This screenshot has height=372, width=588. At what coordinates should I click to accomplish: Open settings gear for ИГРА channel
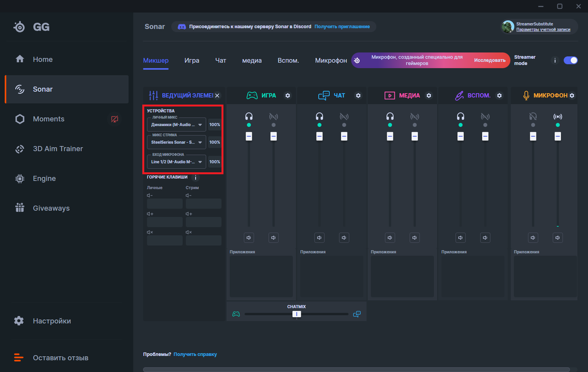pyautogui.click(x=288, y=95)
